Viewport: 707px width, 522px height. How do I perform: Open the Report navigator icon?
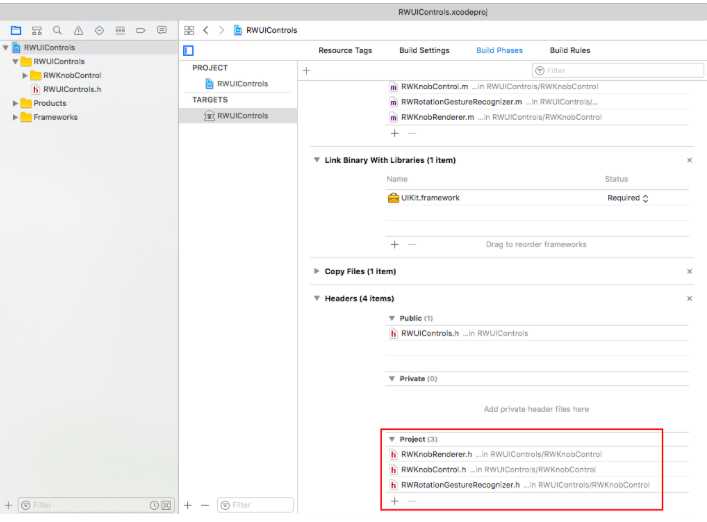pyautogui.click(x=162, y=30)
